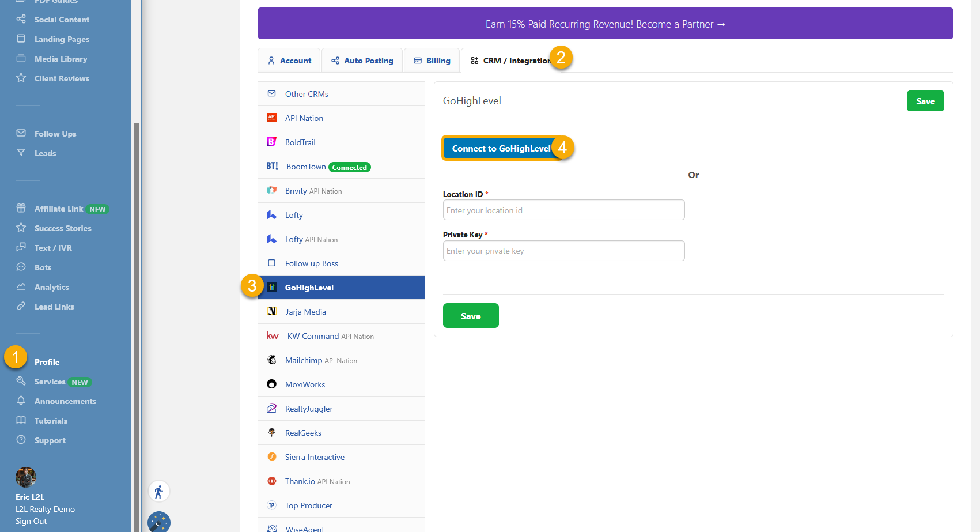Open the Billing tab
The image size is (980, 532).
(x=432, y=61)
